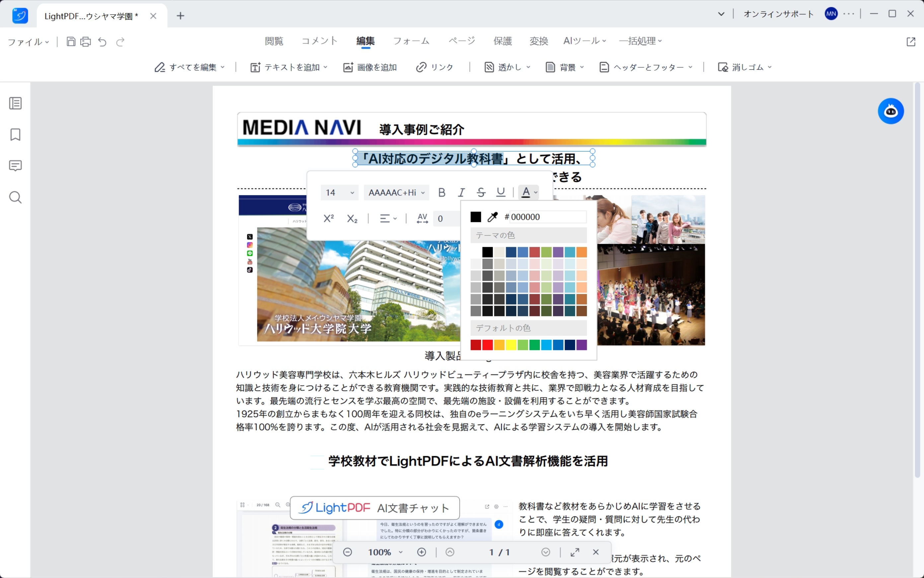Viewport: 924px width, 578px height.
Task: Pick color with the eyedropper tool
Action: (493, 217)
